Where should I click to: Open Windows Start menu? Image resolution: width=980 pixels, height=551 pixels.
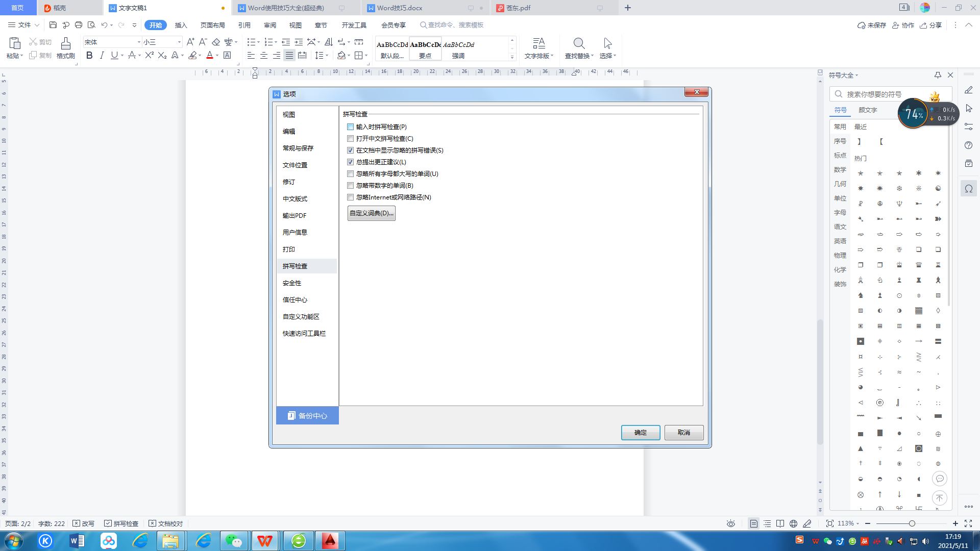pos(14,541)
